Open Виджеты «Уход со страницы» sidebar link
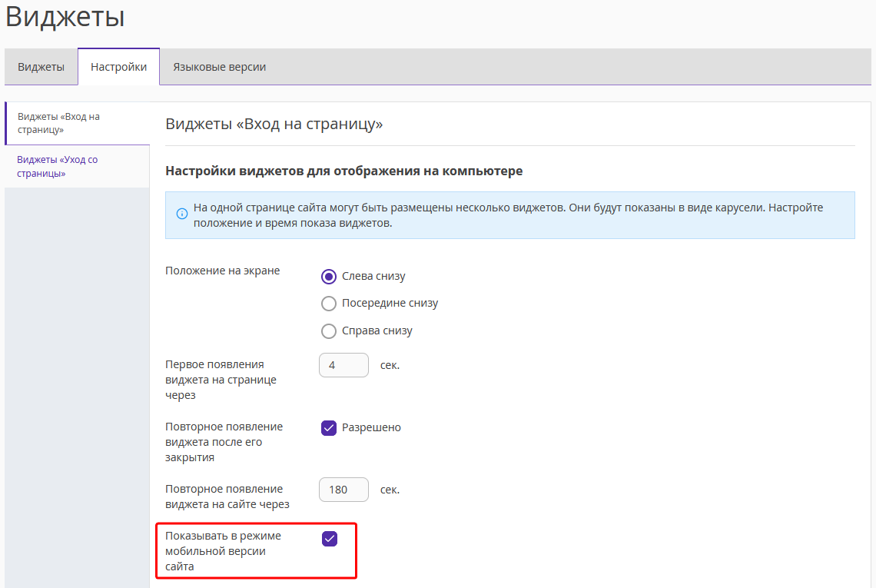Image resolution: width=876 pixels, height=588 pixels. pos(77,167)
